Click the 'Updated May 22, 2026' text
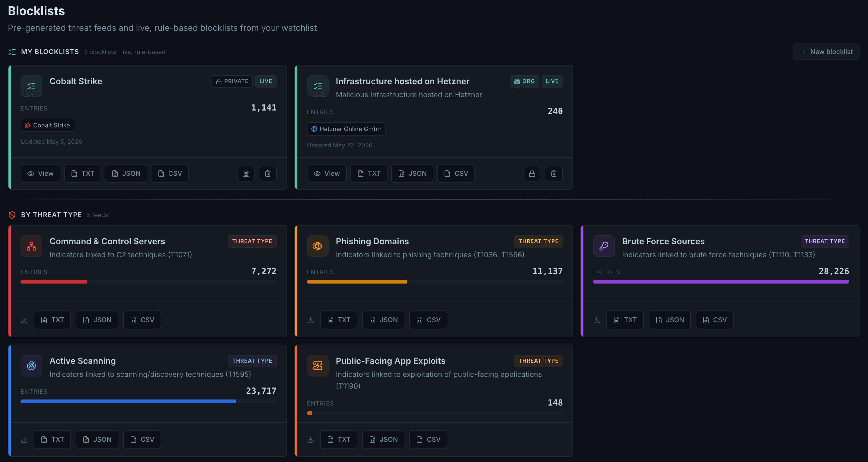 click(340, 145)
